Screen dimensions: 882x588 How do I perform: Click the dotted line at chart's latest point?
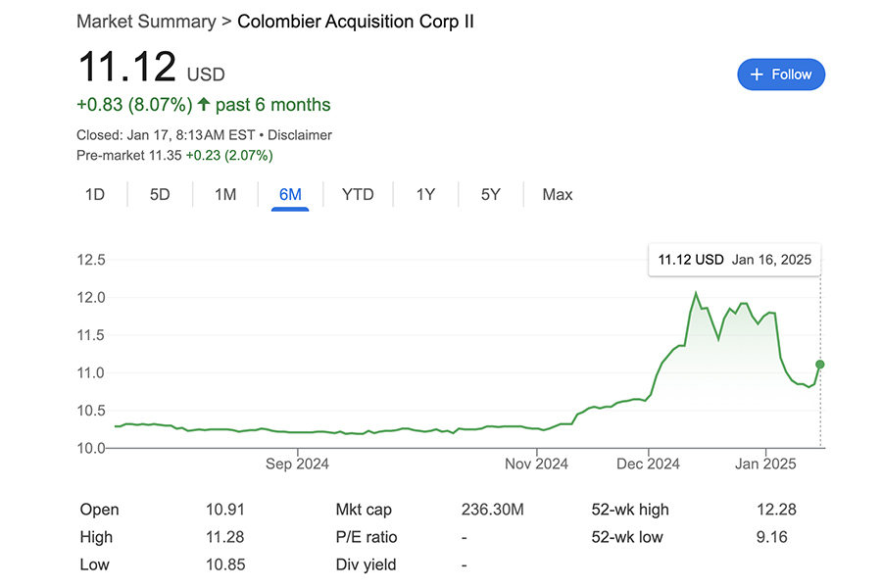coord(819,412)
